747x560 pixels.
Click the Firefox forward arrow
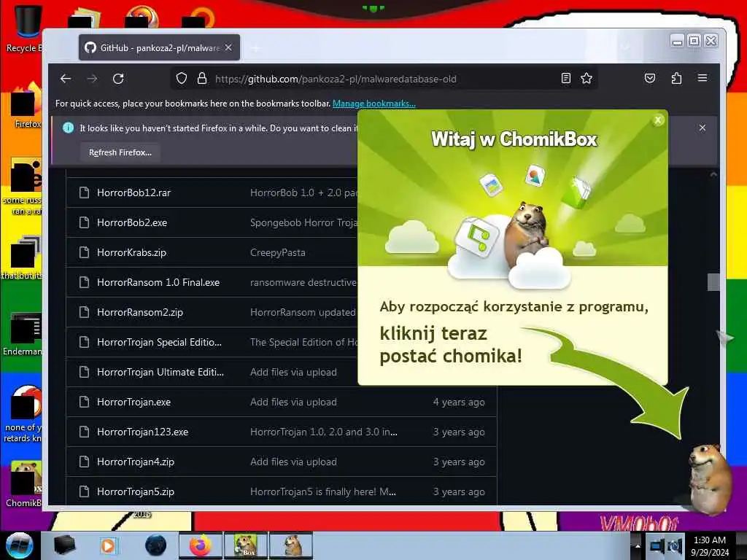(x=92, y=79)
